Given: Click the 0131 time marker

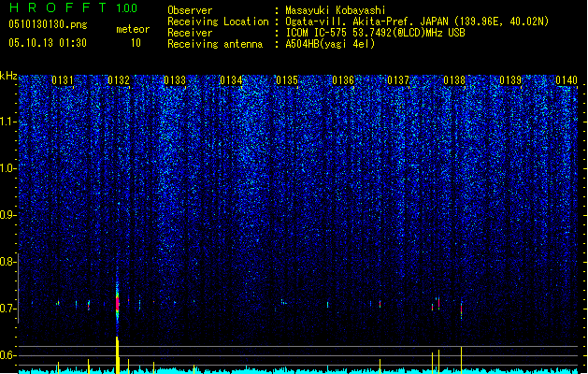Looking at the screenshot, I should pyautogui.click(x=63, y=80).
